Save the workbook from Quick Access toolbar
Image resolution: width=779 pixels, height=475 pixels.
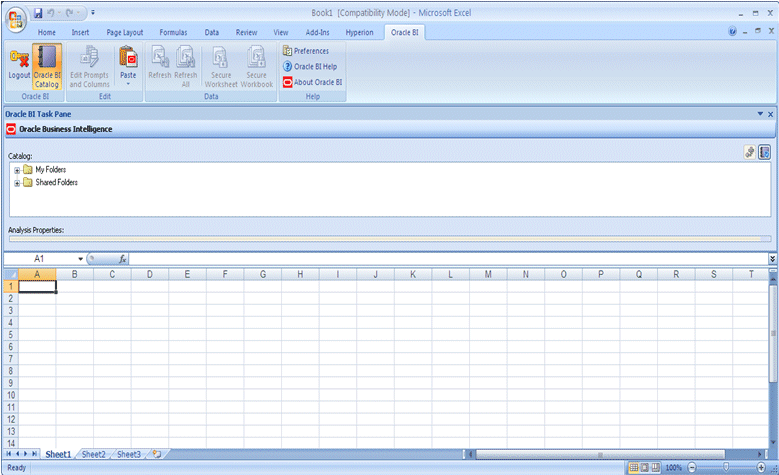(x=38, y=13)
